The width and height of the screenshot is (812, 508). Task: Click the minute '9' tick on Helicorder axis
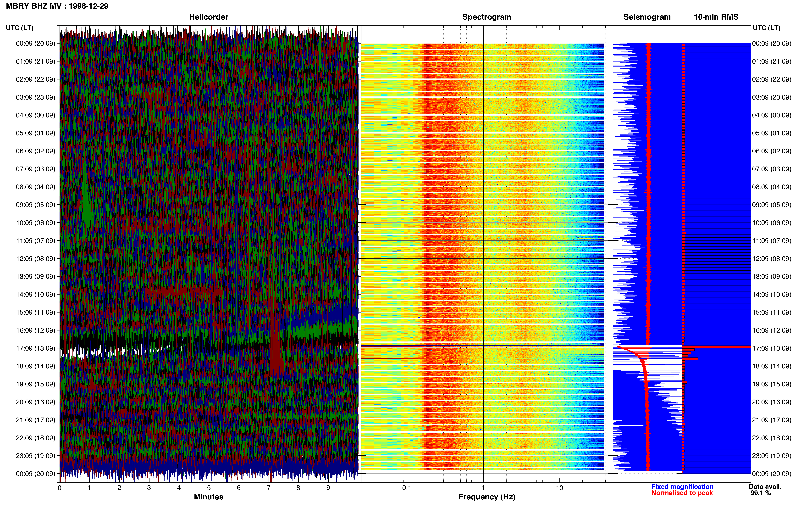pyautogui.click(x=328, y=488)
